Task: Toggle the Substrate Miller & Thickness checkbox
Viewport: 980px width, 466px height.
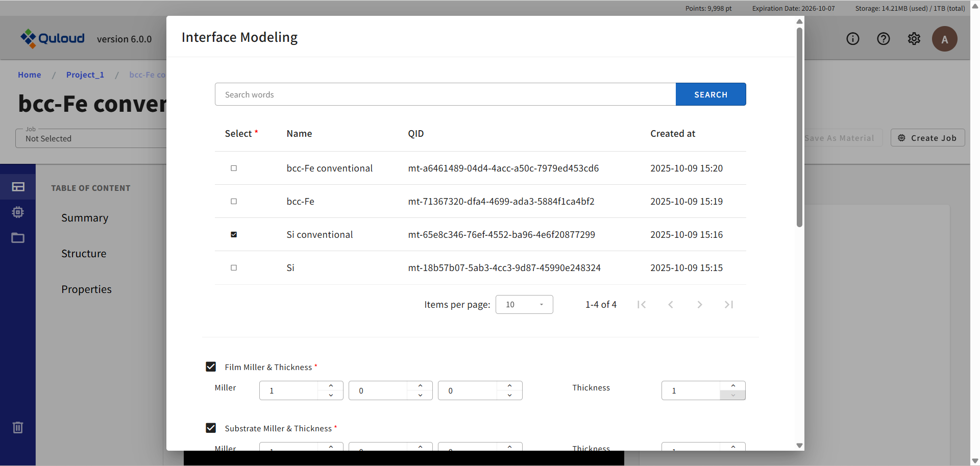Action: [x=211, y=428]
